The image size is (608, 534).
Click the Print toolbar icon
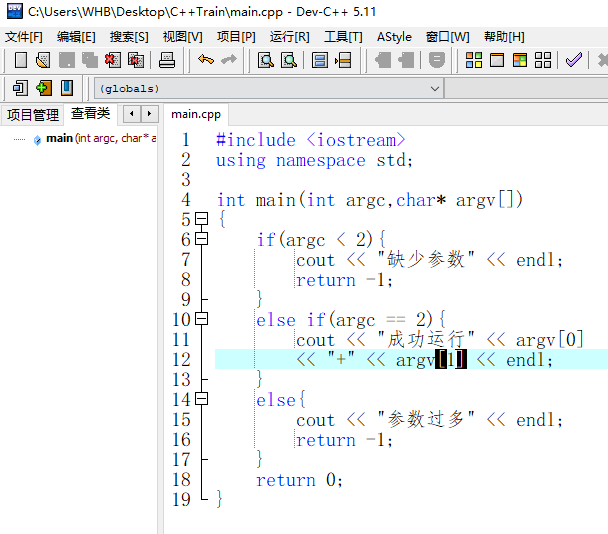coord(167,60)
